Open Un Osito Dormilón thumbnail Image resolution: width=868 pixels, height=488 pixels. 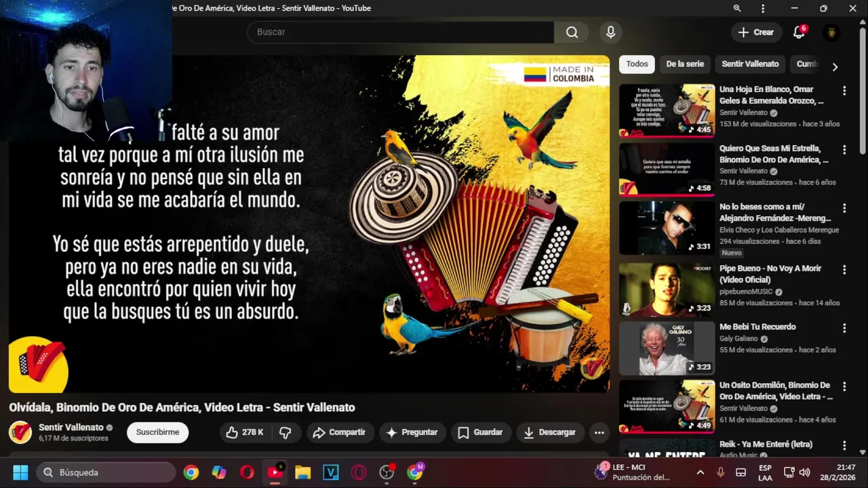667,407
